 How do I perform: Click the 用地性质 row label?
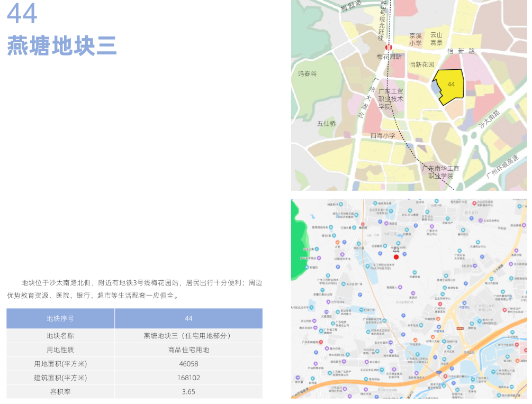[x=60, y=350]
